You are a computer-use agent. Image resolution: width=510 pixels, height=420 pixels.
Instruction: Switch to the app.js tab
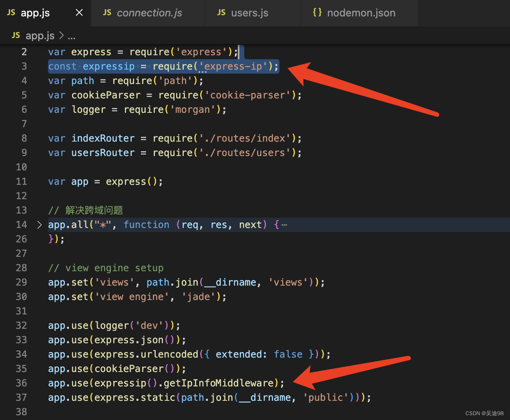click(x=45, y=13)
